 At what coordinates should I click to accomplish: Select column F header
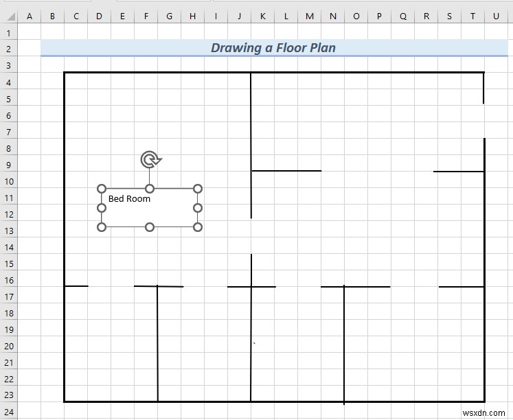point(146,16)
